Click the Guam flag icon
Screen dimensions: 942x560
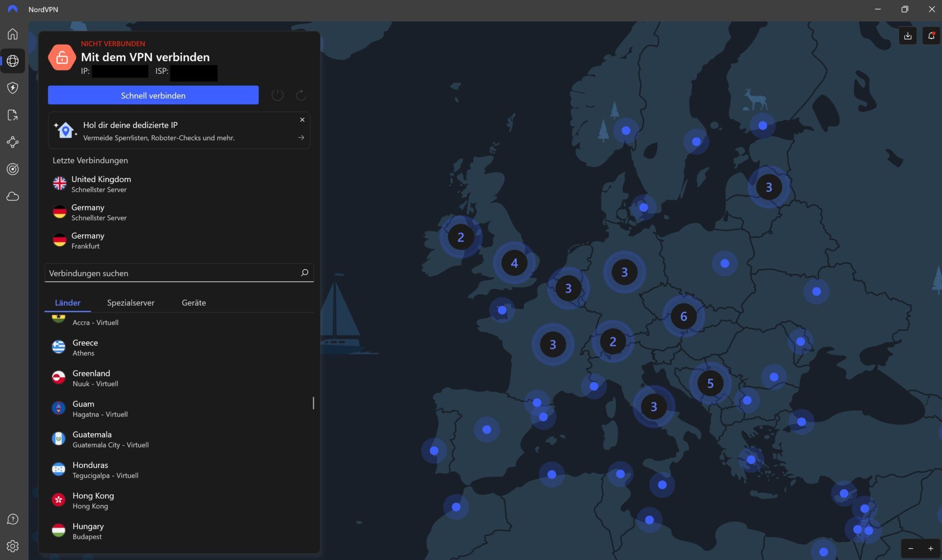[58, 408]
